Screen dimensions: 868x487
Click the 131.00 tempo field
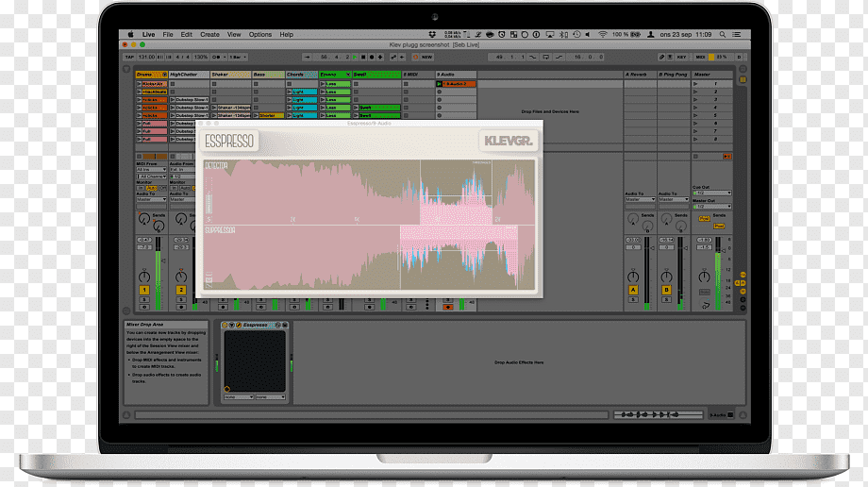click(x=146, y=57)
